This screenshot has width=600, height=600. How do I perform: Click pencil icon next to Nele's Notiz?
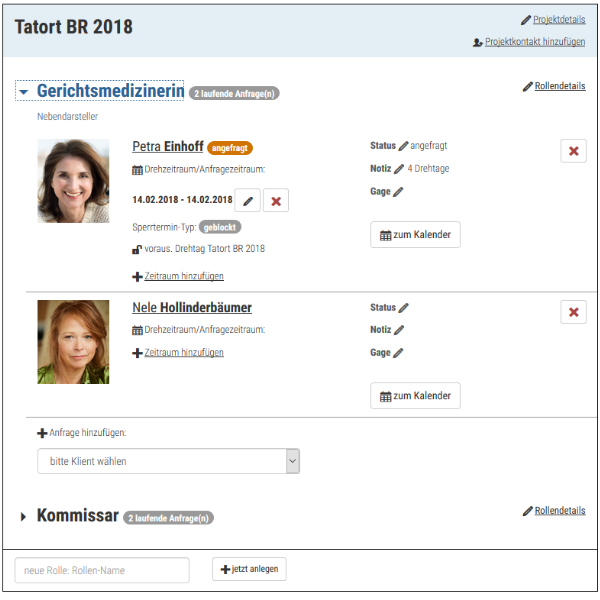(x=399, y=330)
